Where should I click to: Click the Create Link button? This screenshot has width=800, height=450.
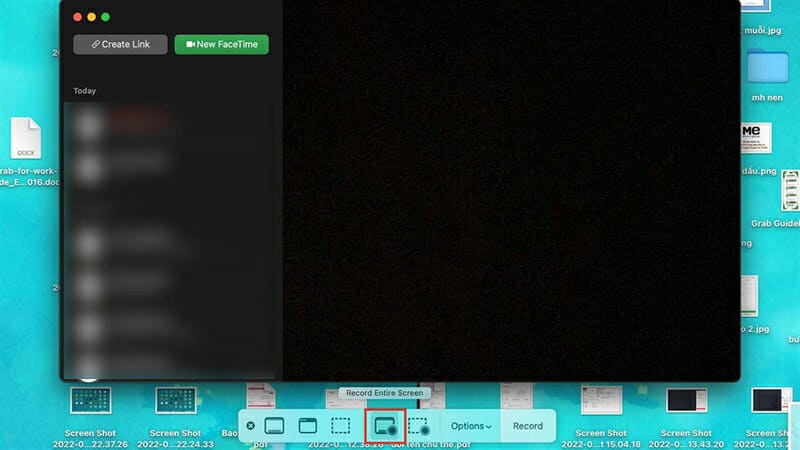(x=120, y=44)
